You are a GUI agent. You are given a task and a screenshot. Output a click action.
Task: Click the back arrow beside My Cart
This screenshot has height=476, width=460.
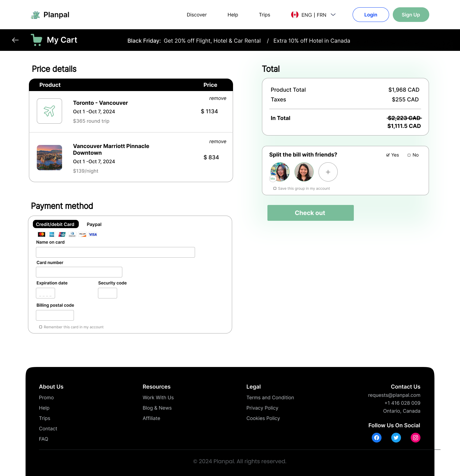click(15, 40)
